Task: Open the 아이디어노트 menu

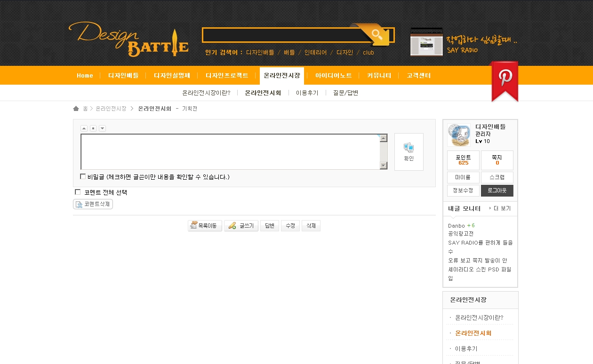Action: (333, 76)
